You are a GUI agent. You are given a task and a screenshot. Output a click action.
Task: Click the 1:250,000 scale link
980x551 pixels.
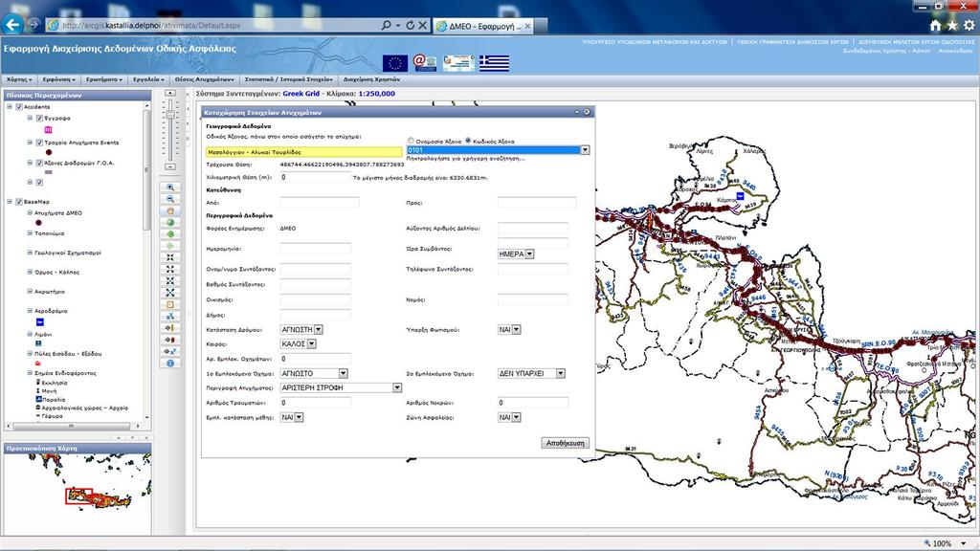click(376, 93)
